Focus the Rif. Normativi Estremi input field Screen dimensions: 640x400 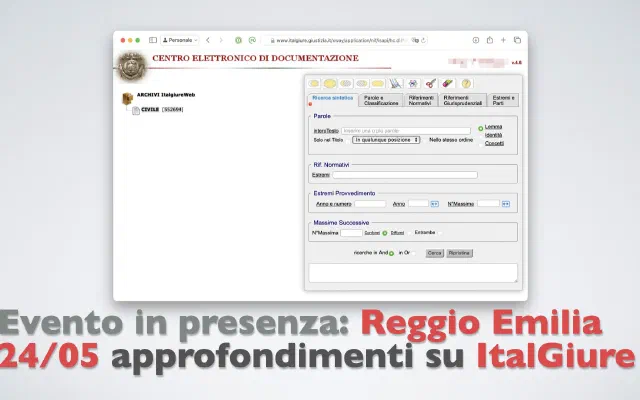(404, 175)
